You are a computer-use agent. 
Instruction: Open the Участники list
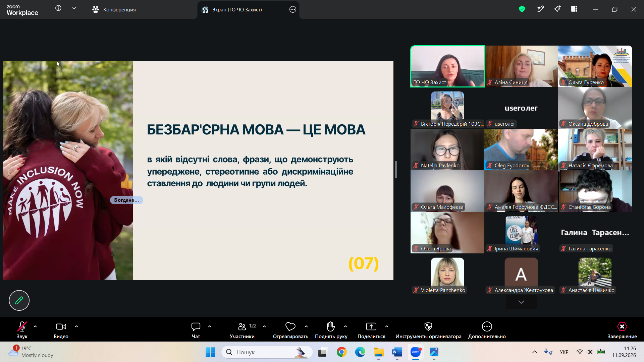(242, 330)
